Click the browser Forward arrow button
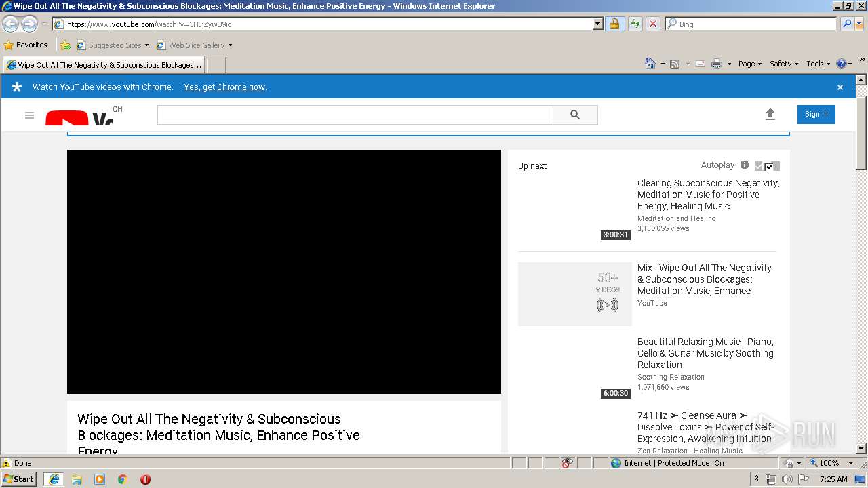 pyautogui.click(x=29, y=24)
